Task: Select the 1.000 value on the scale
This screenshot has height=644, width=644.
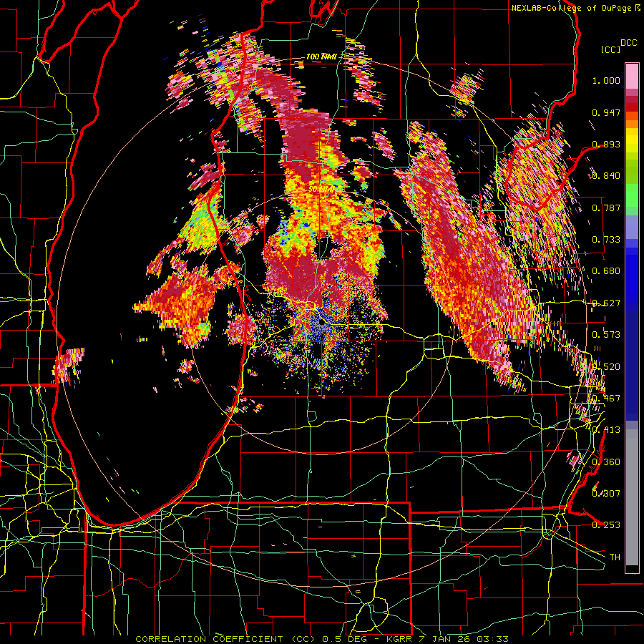Action: click(x=606, y=80)
